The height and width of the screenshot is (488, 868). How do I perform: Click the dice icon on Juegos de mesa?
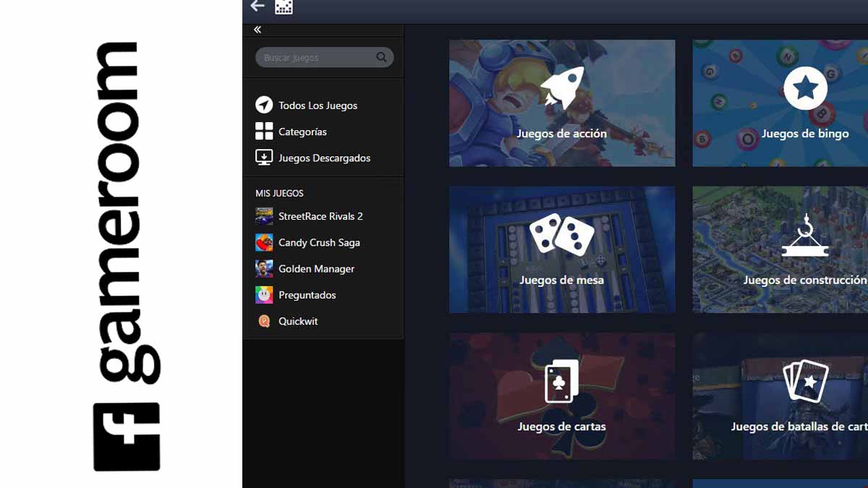coord(562,235)
